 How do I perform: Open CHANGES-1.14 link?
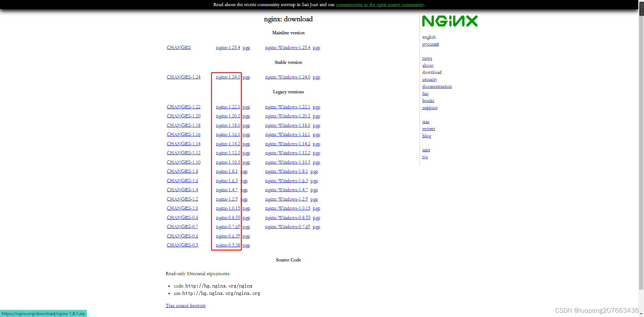pos(183,144)
